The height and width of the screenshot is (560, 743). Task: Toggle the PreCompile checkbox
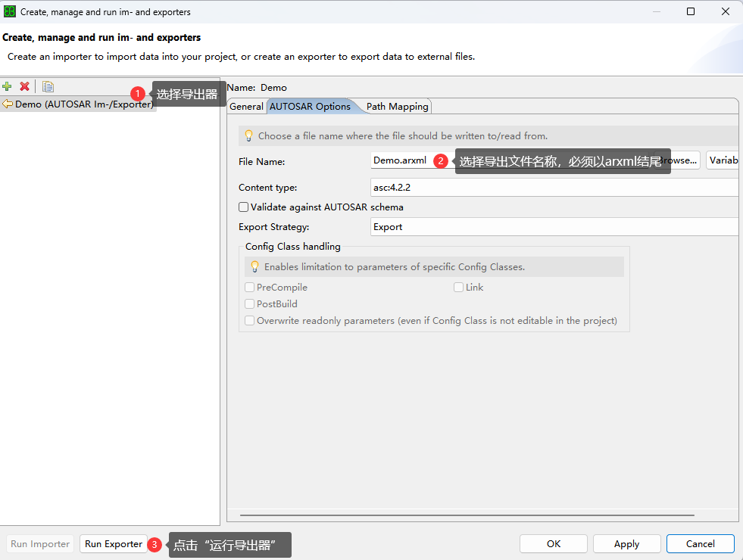(250, 288)
